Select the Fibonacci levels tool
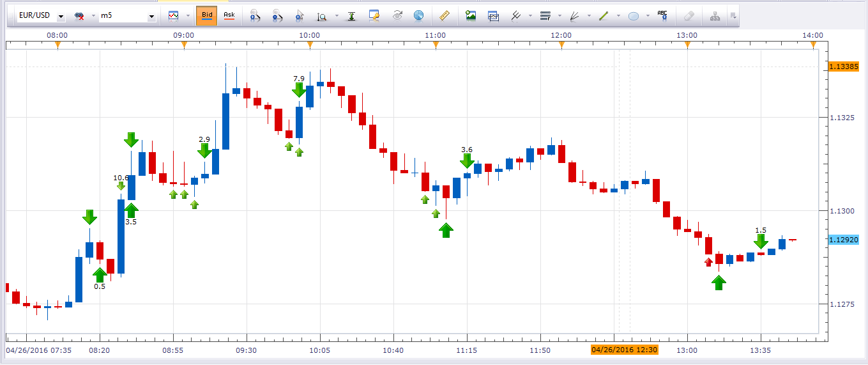The width and height of the screenshot is (868, 365). (545, 15)
